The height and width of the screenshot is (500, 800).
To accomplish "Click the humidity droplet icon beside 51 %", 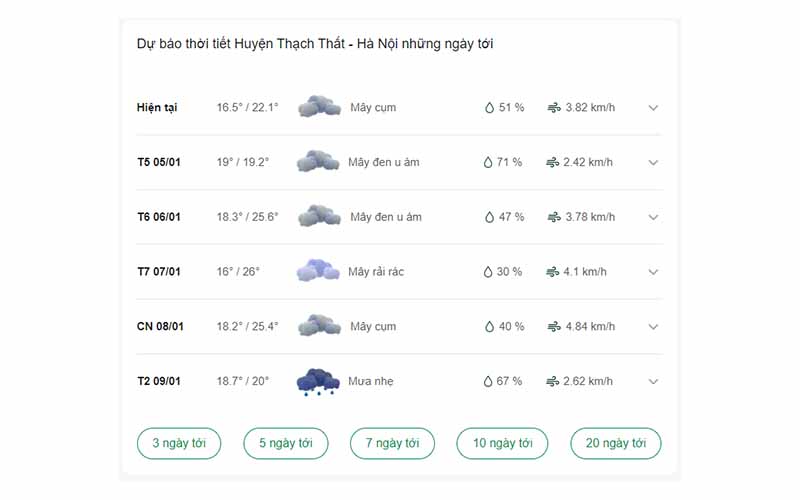I will coord(489,108).
